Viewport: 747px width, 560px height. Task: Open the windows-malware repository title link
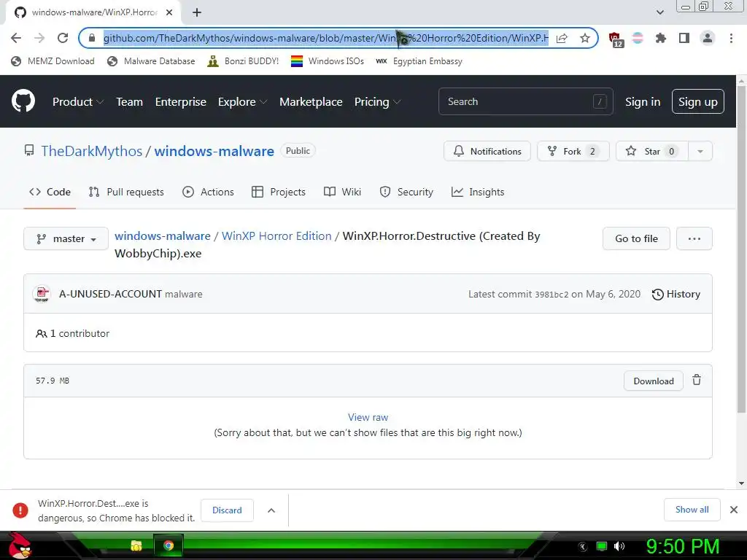214,151
